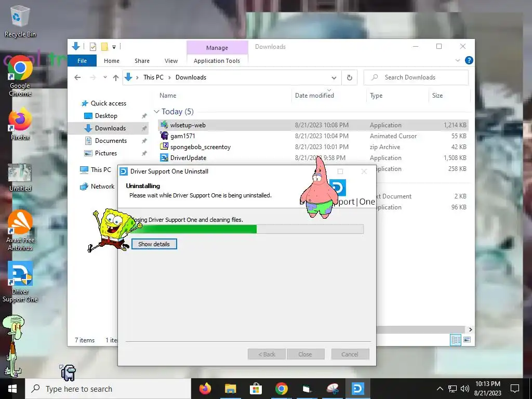Click the Search Downloads field
This screenshot has height=399, width=532.
pyautogui.click(x=416, y=77)
